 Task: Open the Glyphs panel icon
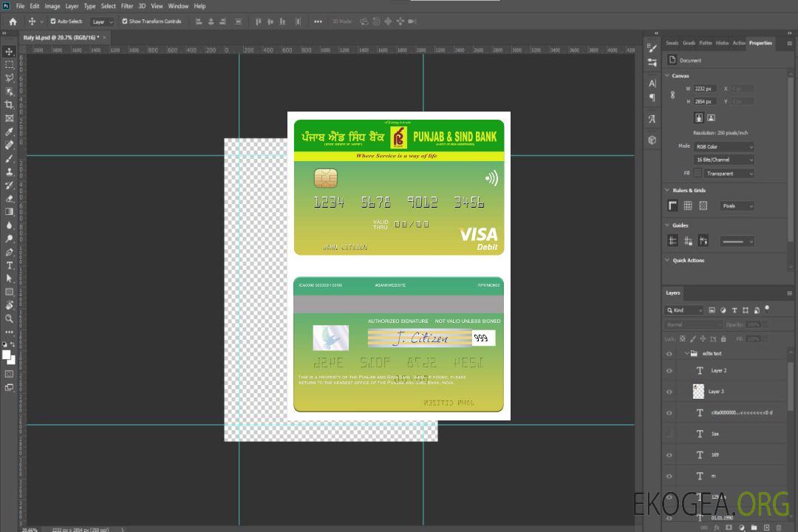652,119
